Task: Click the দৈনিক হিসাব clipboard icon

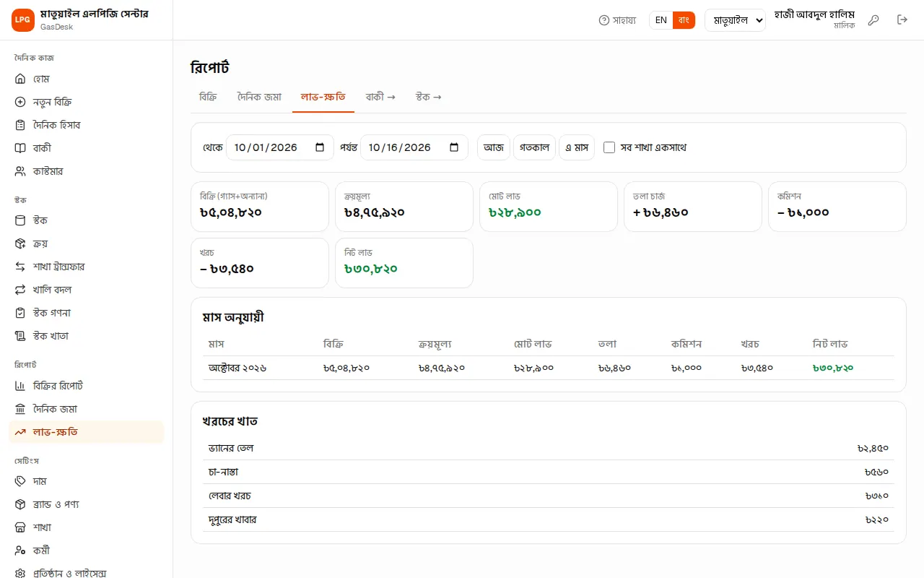Action: (x=20, y=125)
